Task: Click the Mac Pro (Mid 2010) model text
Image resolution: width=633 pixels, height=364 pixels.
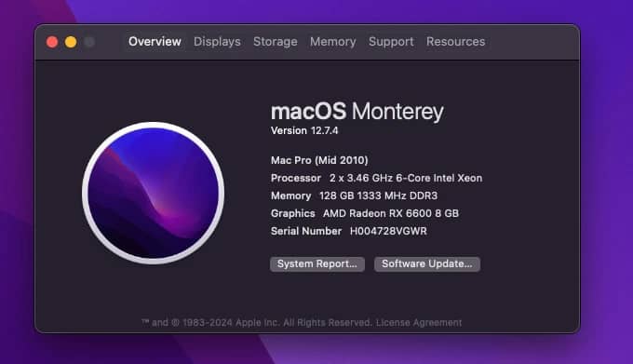Action: 319,160
